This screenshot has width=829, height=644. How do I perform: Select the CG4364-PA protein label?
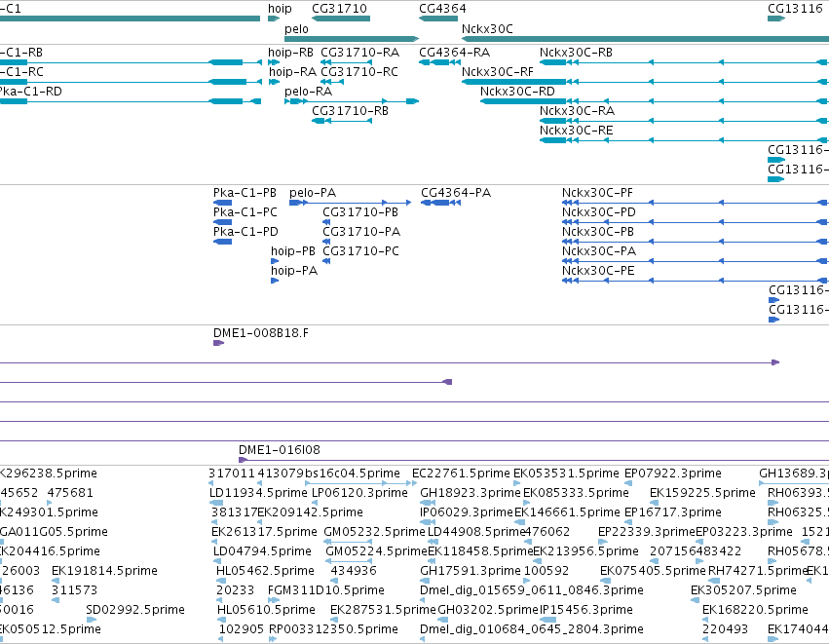click(456, 193)
